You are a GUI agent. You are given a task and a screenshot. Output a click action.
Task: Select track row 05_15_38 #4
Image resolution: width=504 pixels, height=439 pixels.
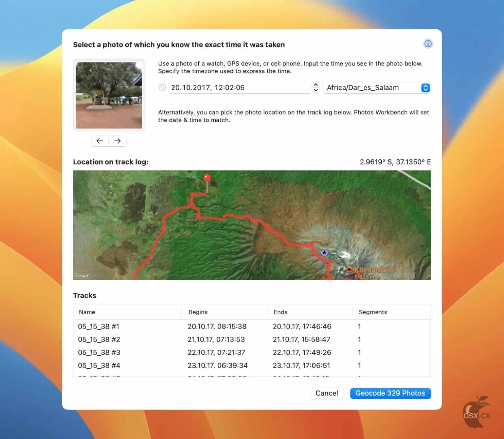[252, 365]
